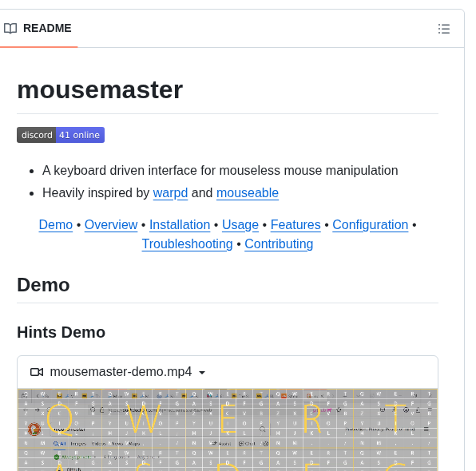
Task: Jump to the Demo section link
Action: [x=56, y=225]
